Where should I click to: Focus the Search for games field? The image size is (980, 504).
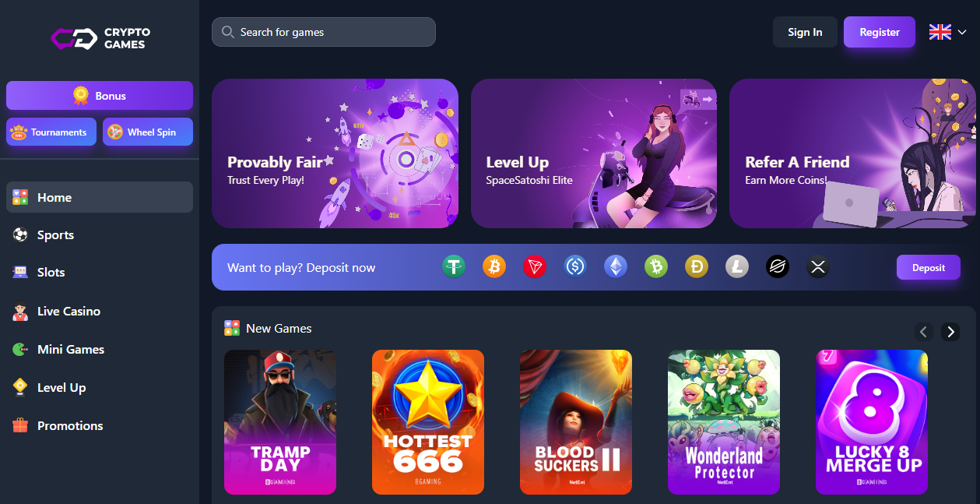[324, 32]
